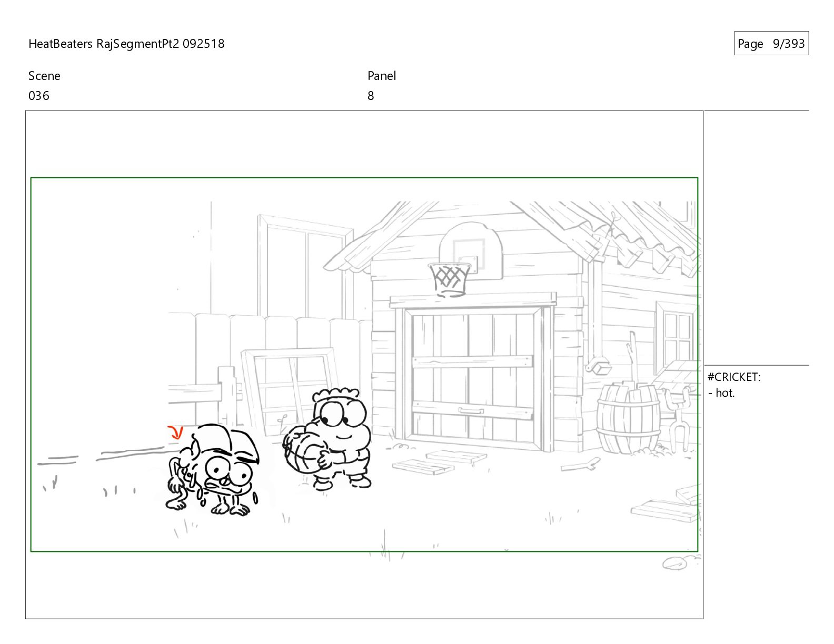
Task: Click the 'Panel' label
Action: [x=382, y=76]
